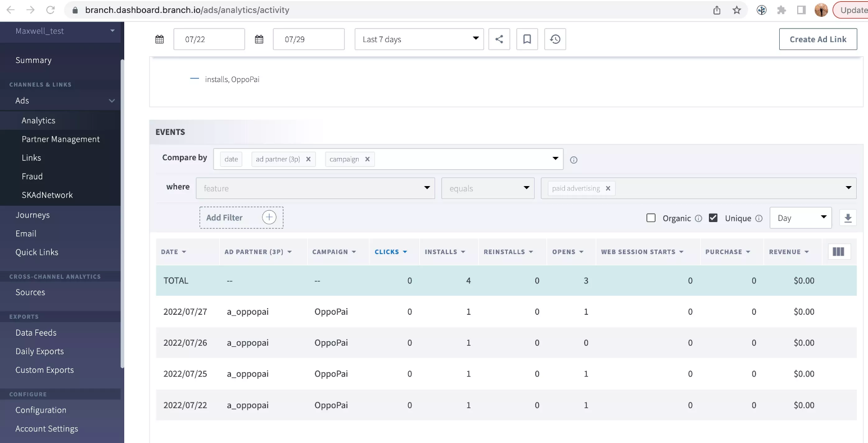
Task: Click the 07/22 start date field
Action: click(x=209, y=39)
